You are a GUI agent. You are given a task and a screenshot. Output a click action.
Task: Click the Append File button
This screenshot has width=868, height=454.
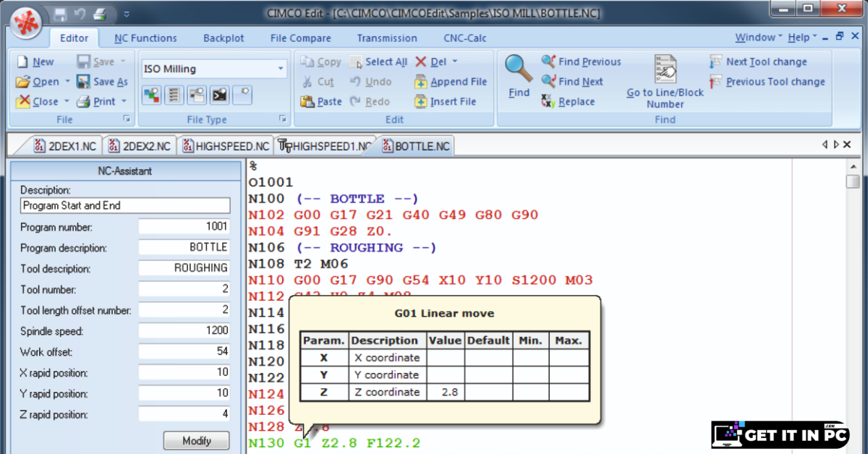click(451, 82)
